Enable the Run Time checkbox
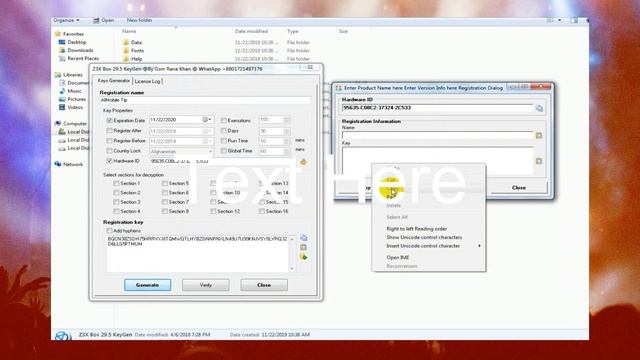Viewport: 640px width, 360px height. [x=223, y=141]
